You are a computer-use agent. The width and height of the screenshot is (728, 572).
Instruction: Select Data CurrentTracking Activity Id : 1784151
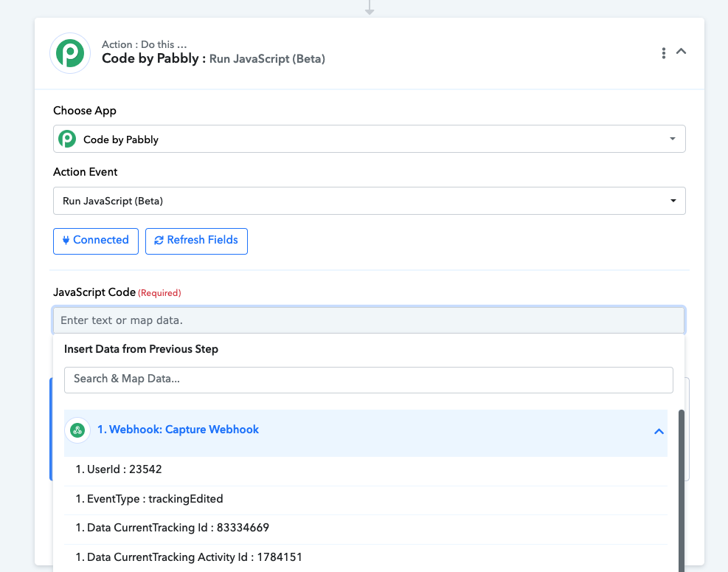tap(365, 557)
